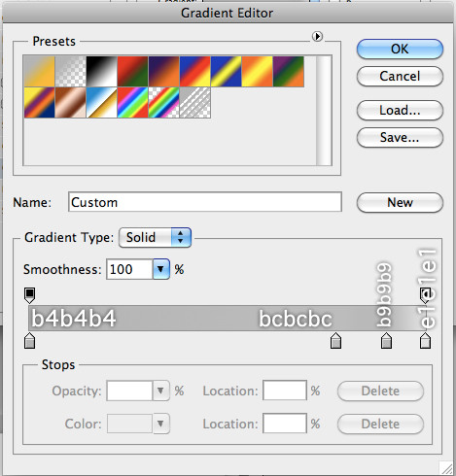Select the b9b9b9 color stop marker
Viewport: 456px width, 476px height.
(386, 341)
